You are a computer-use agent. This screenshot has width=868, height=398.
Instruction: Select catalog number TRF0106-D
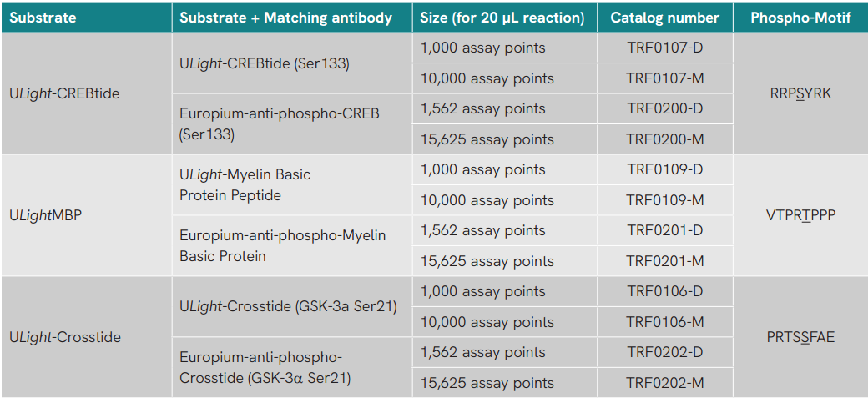tap(665, 291)
